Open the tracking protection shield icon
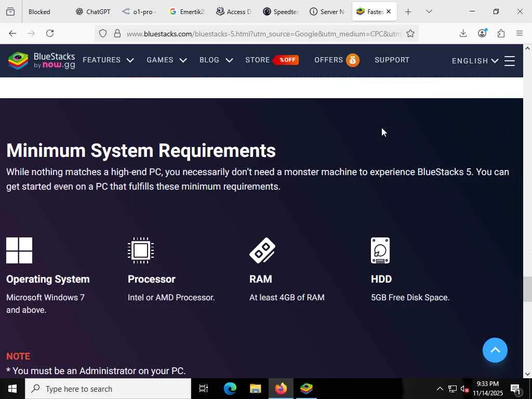 (103, 33)
